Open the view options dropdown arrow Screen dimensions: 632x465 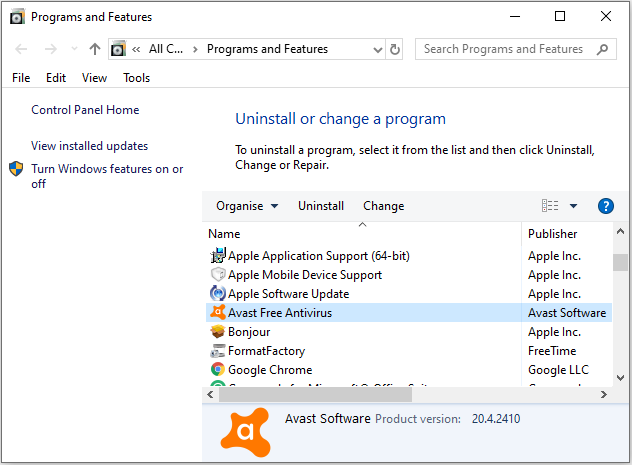point(574,206)
